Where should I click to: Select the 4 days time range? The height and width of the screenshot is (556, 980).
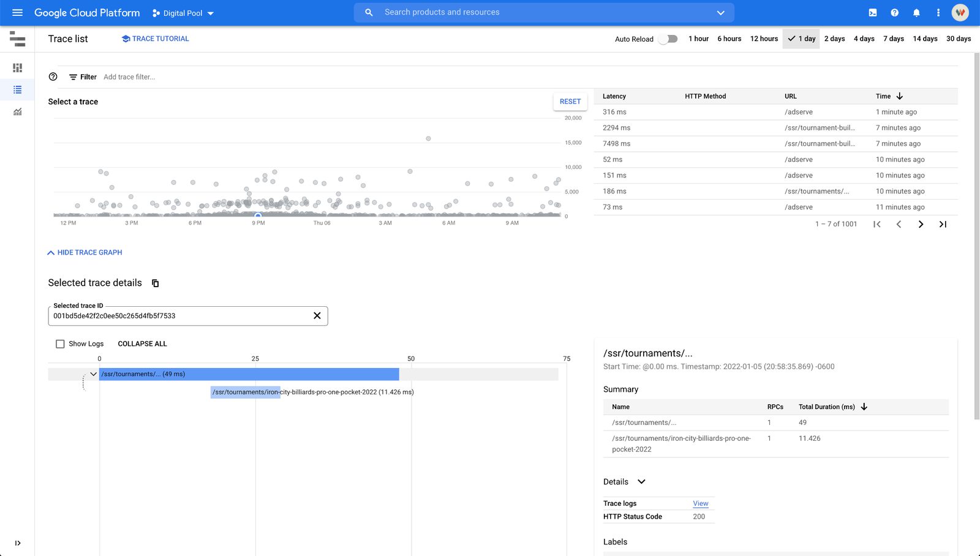(864, 39)
